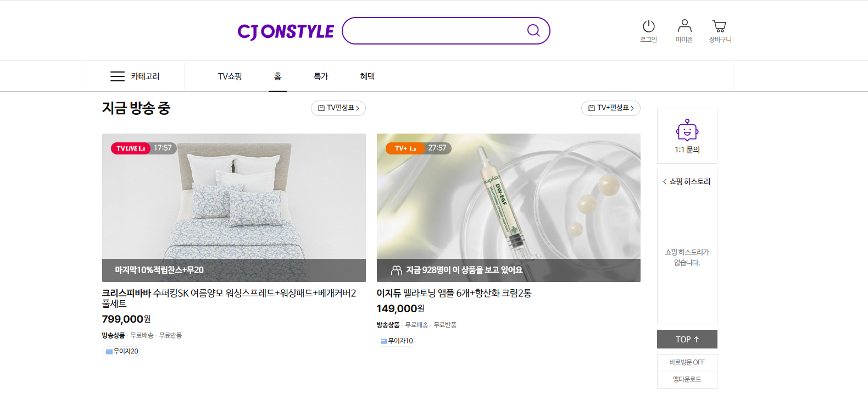Click the 27:57 remaining time label
Viewport: 868px width, 393px height.
[437, 148]
